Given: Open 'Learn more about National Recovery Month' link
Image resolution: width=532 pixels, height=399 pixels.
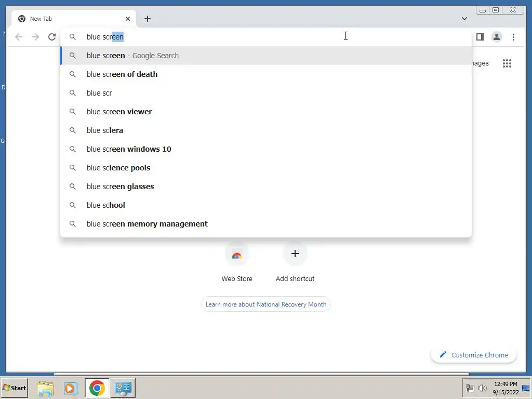Looking at the screenshot, I should click(x=266, y=304).
